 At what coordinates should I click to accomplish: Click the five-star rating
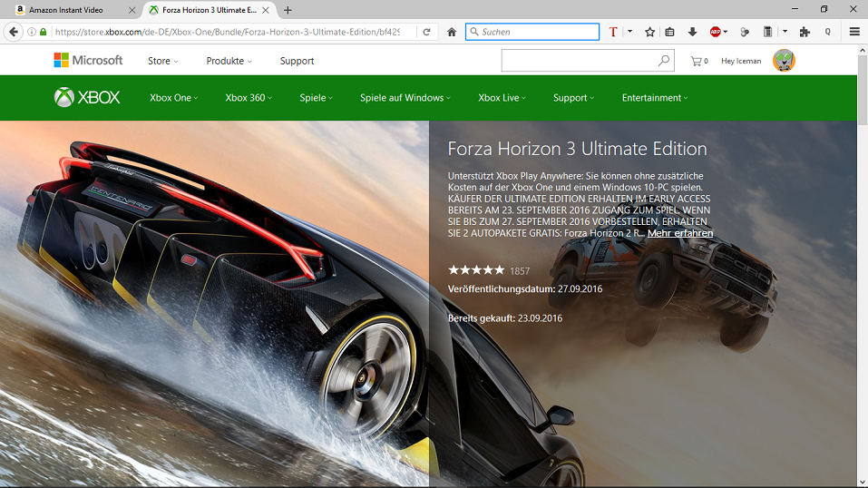tap(476, 270)
